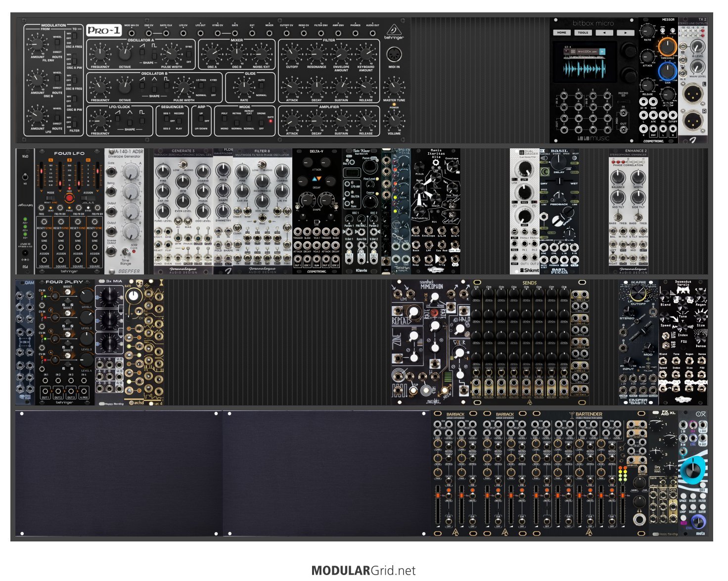Click the L XLR output on TX 2
The image size is (728, 581).
693,93
